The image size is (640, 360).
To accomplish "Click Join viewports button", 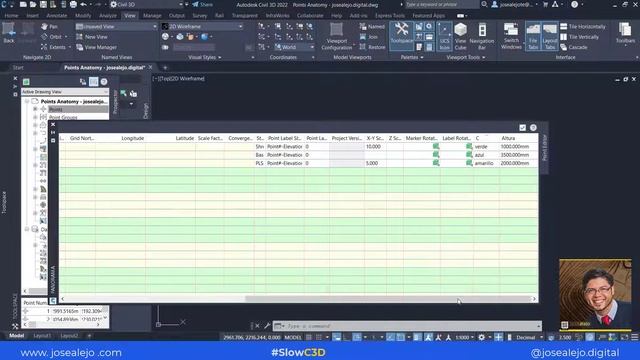I will point(369,37).
